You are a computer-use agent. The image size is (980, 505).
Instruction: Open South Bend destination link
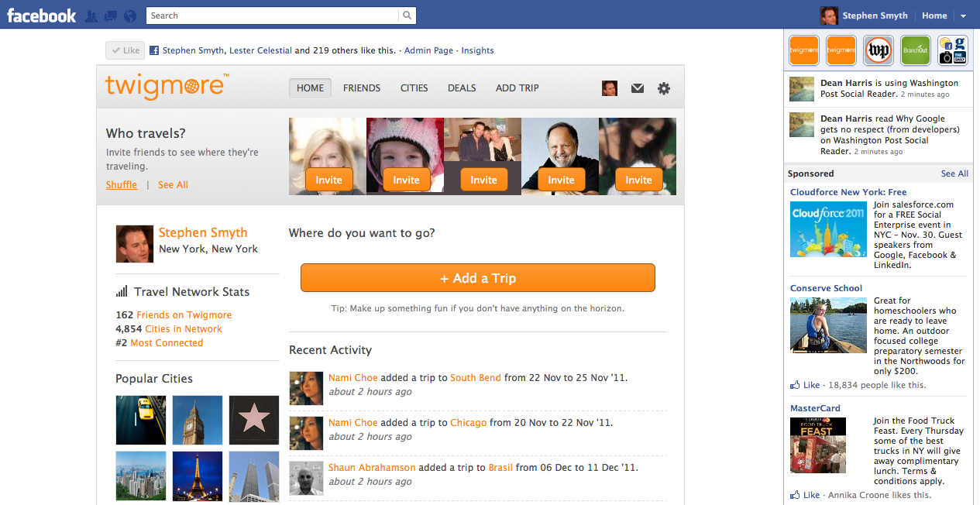coord(476,378)
